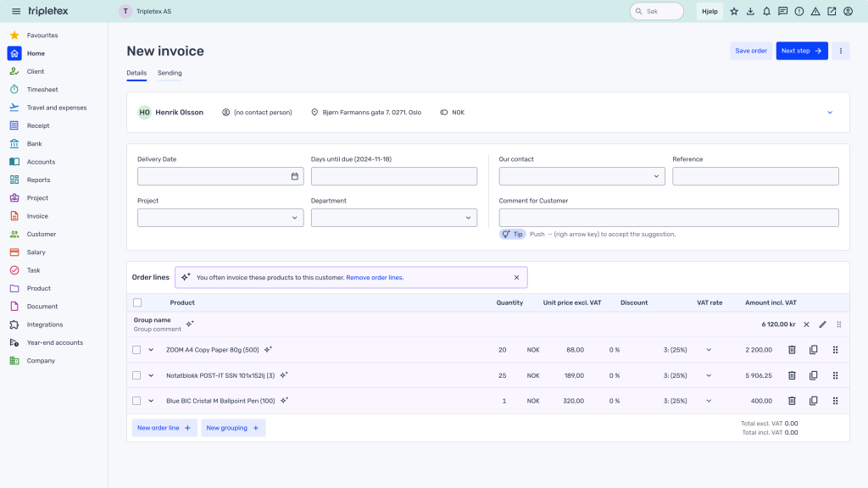Expand the Henrik Olsson customer details
Viewport: 868px width, 488px height.
(x=830, y=113)
